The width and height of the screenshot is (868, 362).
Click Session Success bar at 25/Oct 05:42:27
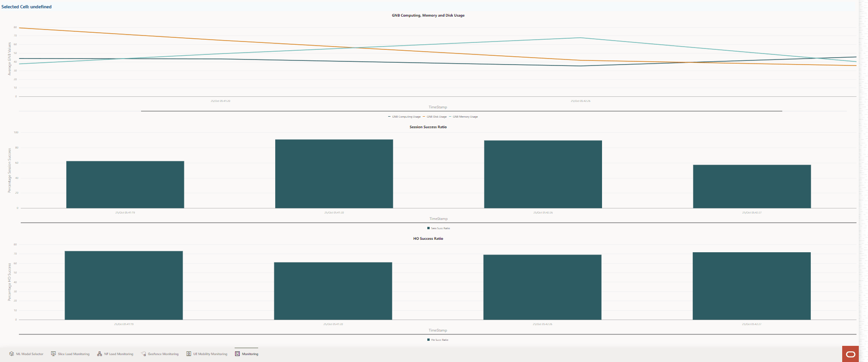point(752,186)
